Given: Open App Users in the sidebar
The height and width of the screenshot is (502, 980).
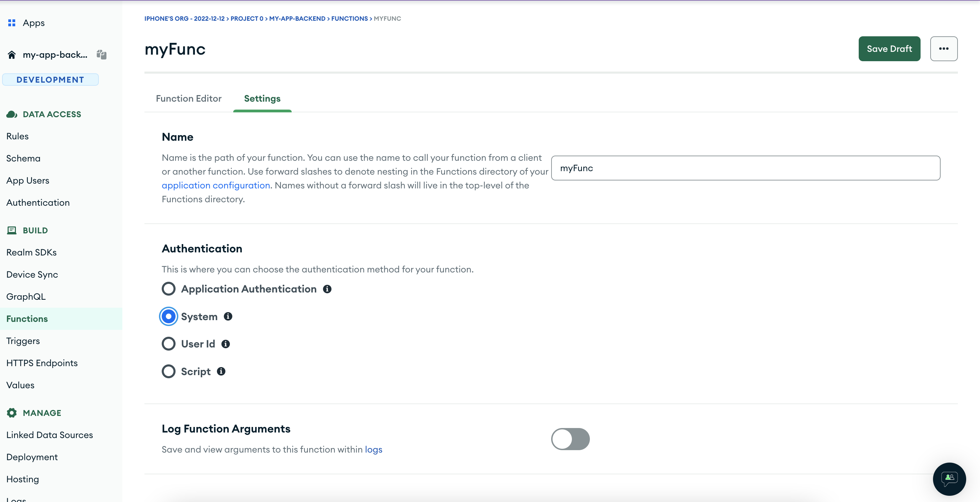Looking at the screenshot, I should pos(28,180).
